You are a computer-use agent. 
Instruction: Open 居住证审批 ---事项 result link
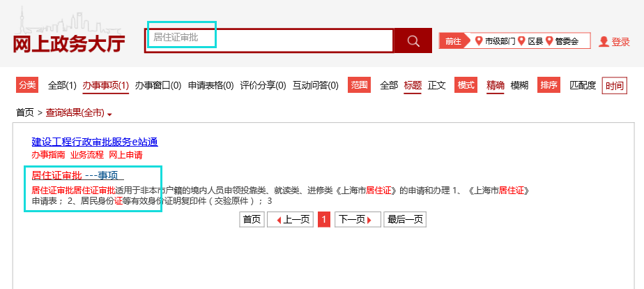(x=75, y=175)
